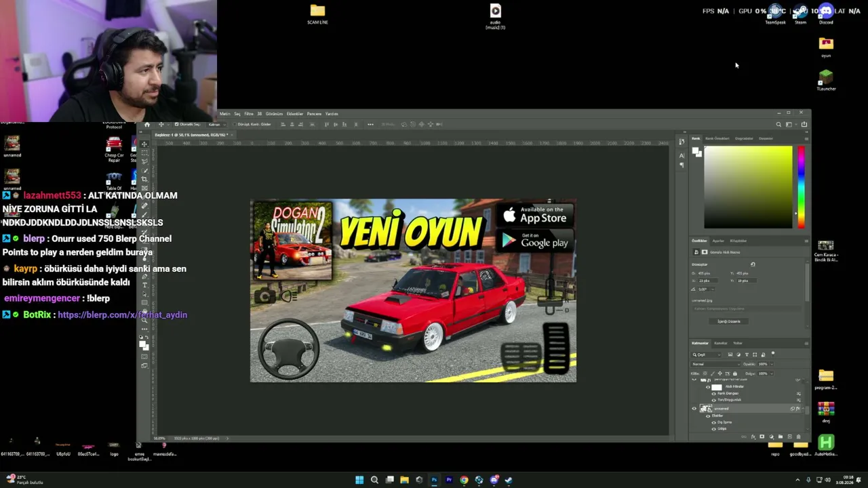Open the Properties panel flyout menu
The width and height of the screenshot is (868, 488).
coord(806,241)
